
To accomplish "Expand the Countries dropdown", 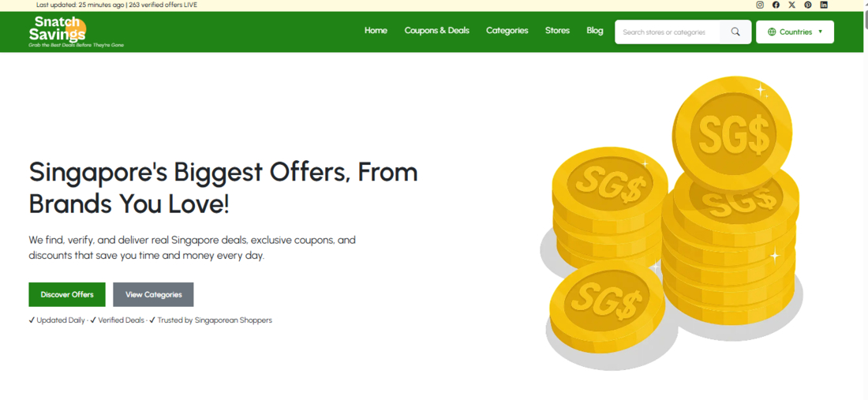I will [x=795, y=32].
